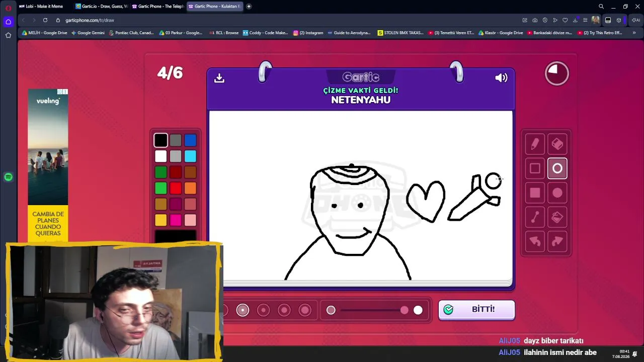Open browser downloads in the toolbar
The height and width of the screenshot is (362, 644).
click(x=575, y=20)
